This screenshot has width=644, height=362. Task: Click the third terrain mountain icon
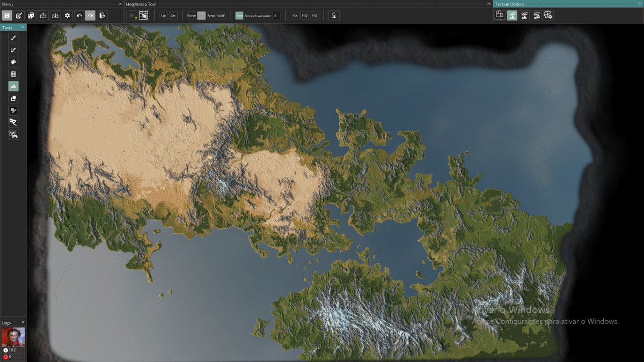524,16
